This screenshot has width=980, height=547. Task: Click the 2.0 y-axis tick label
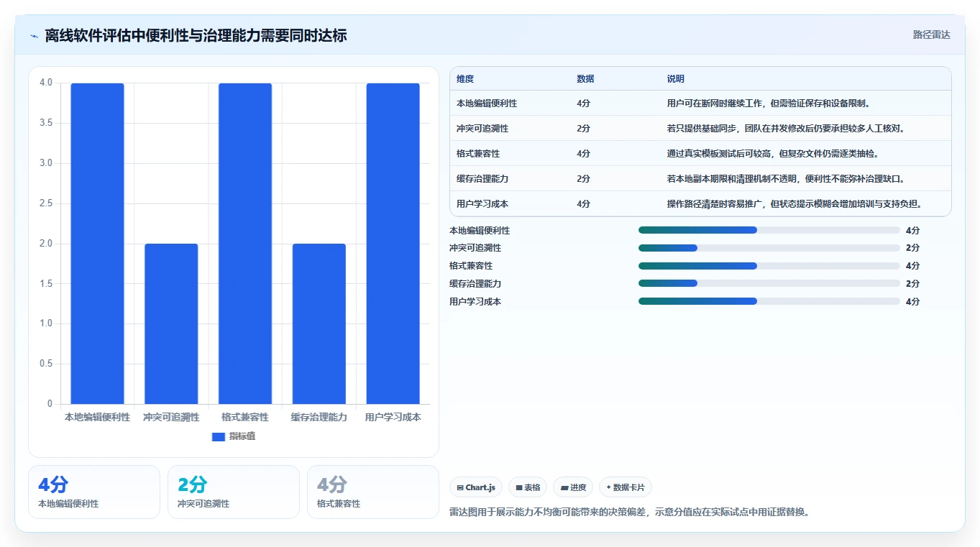[x=46, y=244]
